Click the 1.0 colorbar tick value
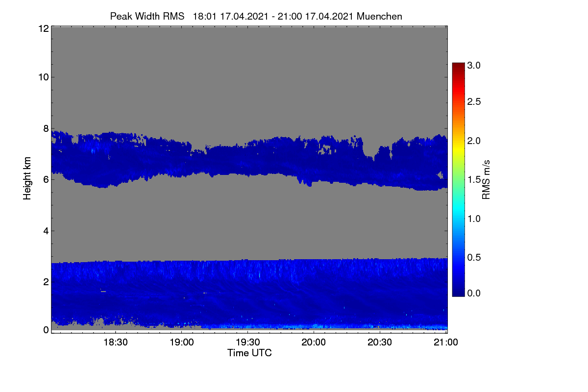588x392 pixels. tap(475, 219)
